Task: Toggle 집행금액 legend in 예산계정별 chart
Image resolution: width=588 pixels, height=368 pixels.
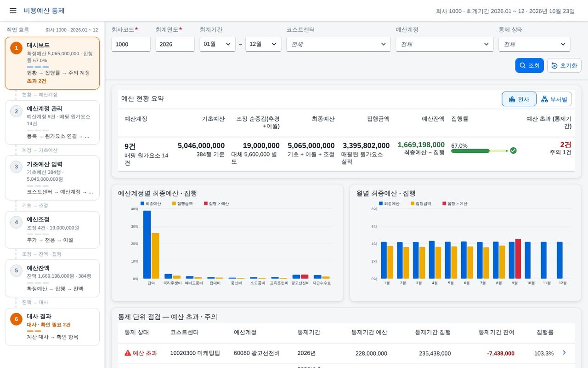Action: tap(182, 203)
